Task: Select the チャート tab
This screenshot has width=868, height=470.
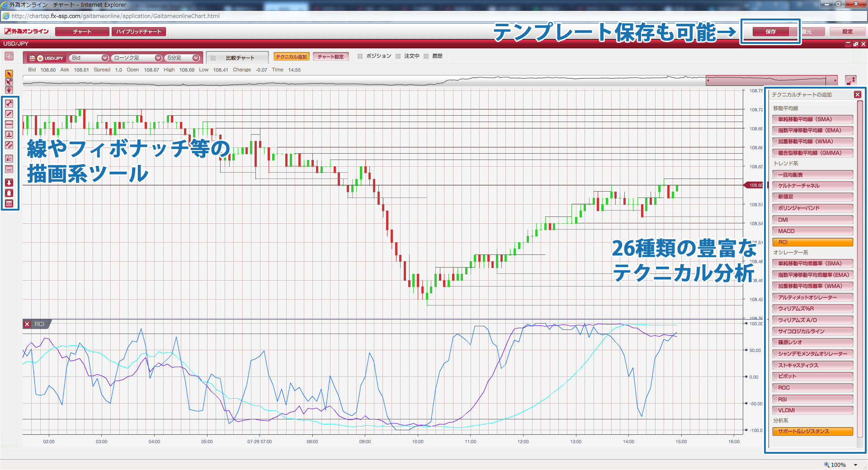Action: [x=81, y=31]
